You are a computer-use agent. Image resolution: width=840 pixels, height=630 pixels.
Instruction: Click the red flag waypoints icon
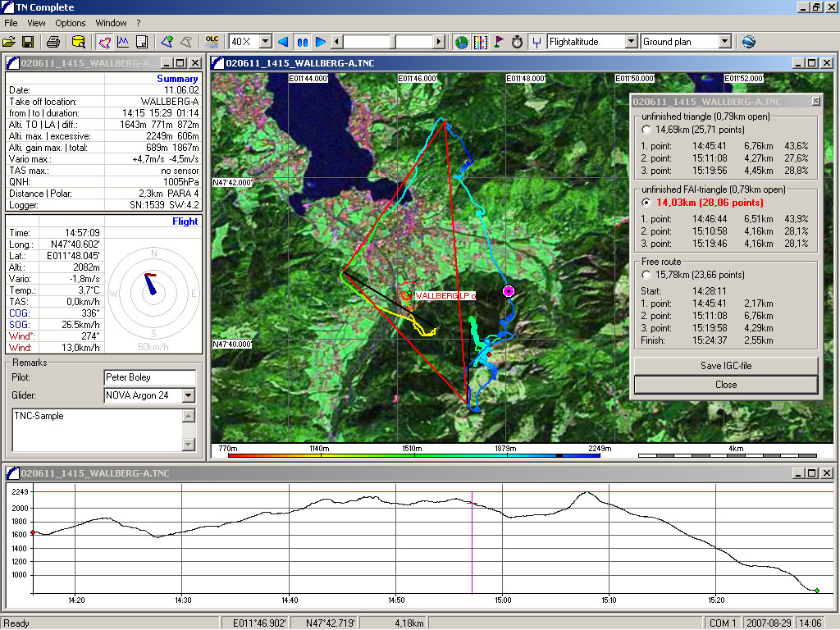(x=499, y=42)
